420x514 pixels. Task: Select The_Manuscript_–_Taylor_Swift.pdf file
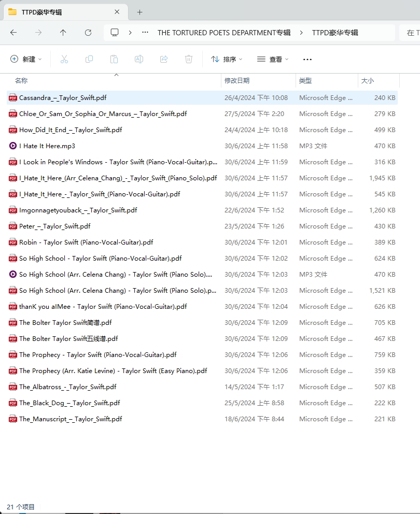[x=71, y=419]
